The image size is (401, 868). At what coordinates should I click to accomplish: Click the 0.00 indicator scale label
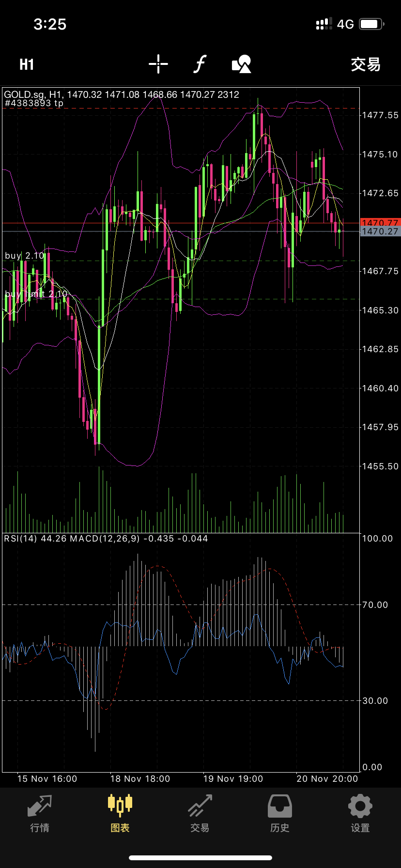(372, 767)
